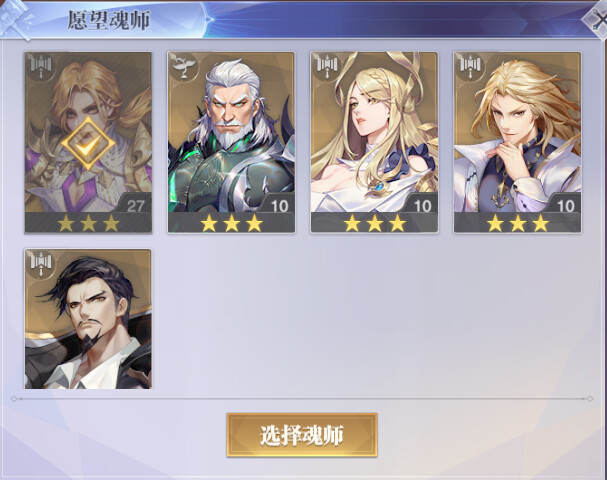Close the 愿望魂师 dialog with the X
The image size is (607, 480).
pyautogui.click(x=597, y=19)
